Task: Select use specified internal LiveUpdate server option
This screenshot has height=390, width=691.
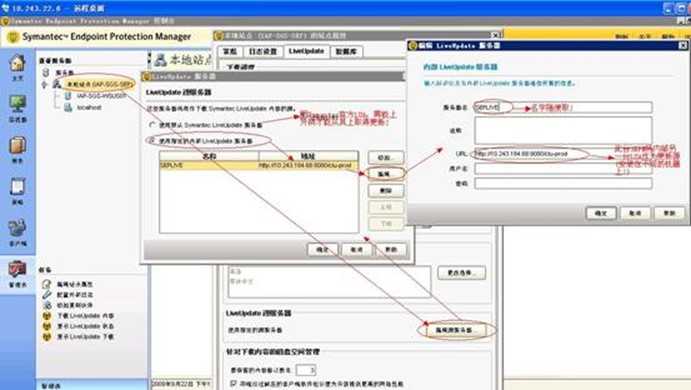Action: (152, 141)
